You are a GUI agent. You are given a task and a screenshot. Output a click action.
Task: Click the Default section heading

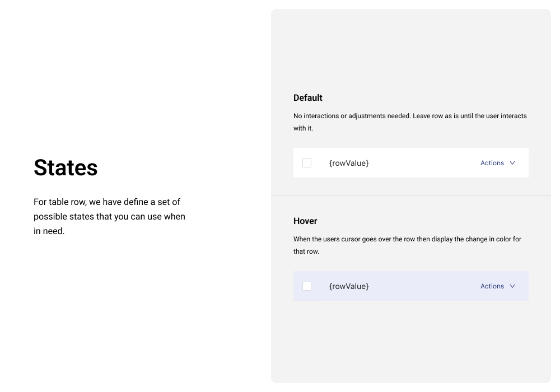(x=308, y=98)
